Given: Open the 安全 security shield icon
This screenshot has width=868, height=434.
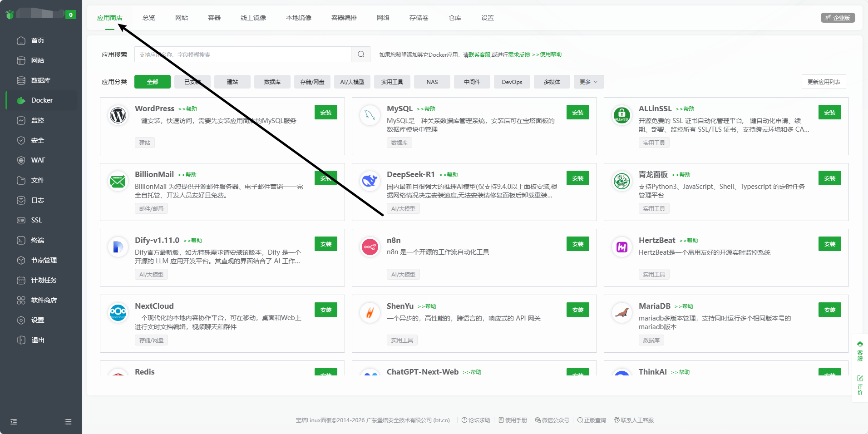Looking at the screenshot, I should [x=21, y=140].
